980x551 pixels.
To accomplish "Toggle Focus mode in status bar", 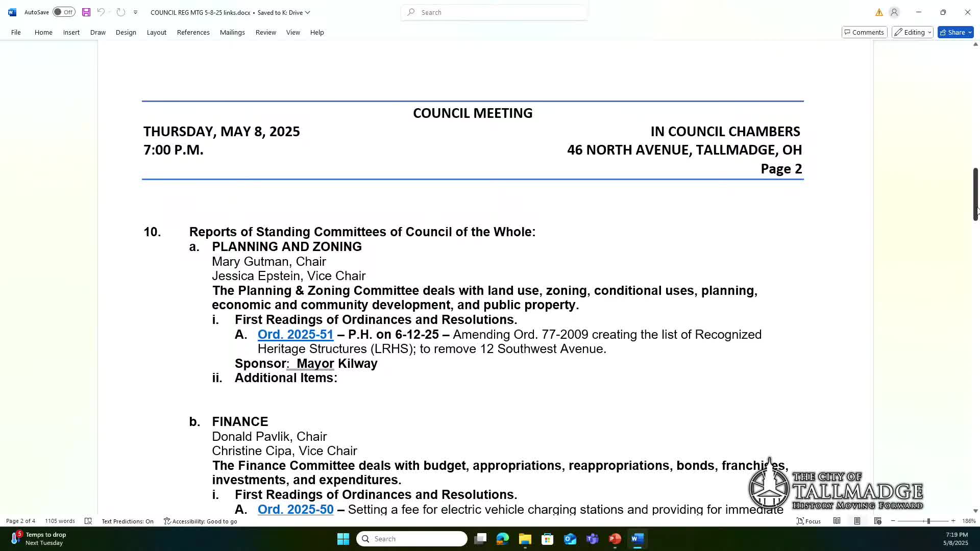I will 808,521.
